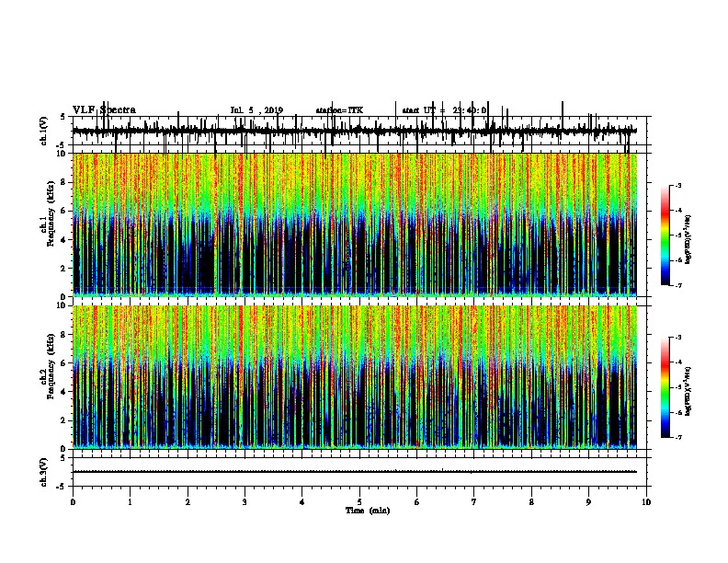Click the "VLF Spectra" title text
This screenshot has width=728, height=563.
coord(104,110)
